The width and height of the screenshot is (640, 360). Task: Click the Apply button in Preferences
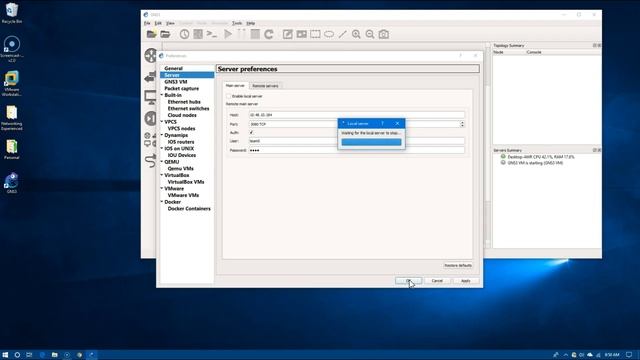pyautogui.click(x=466, y=281)
